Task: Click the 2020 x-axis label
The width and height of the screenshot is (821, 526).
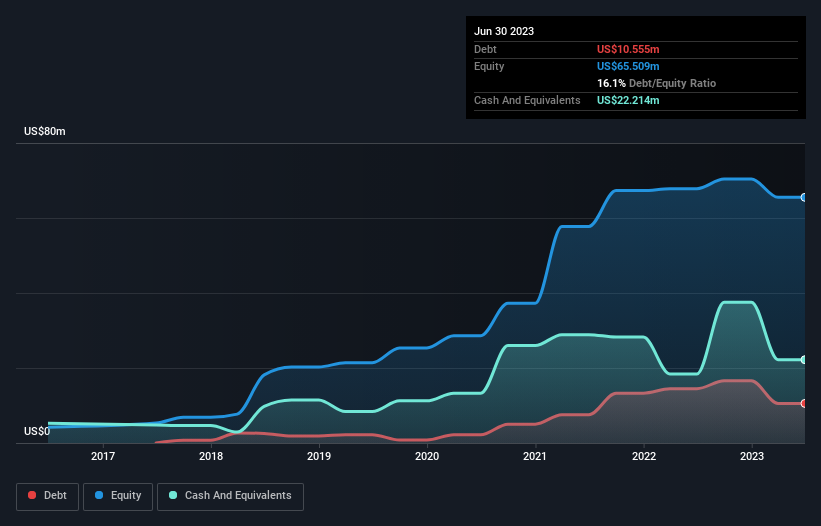Action: (x=427, y=456)
